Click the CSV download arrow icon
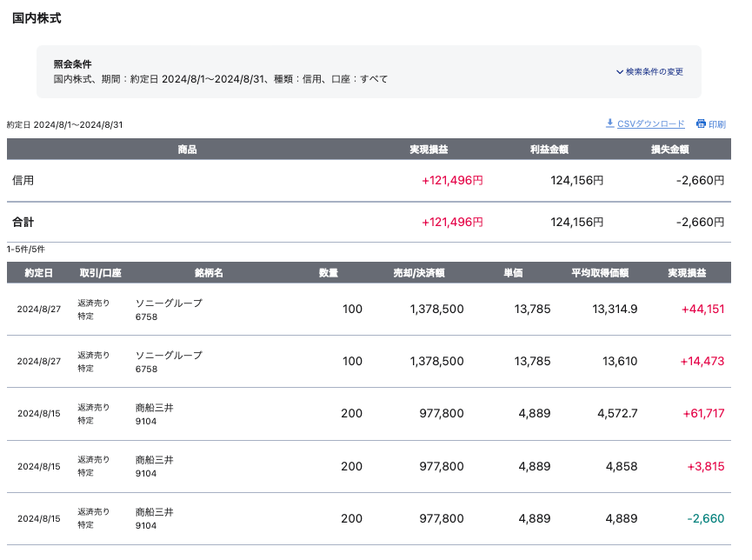 pyautogui.click(x=610, y=123)
